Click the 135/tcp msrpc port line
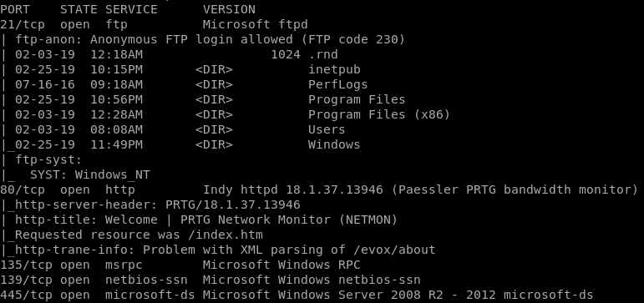The height and width of the screenshot is (303, 644). (x=180, y=265)
